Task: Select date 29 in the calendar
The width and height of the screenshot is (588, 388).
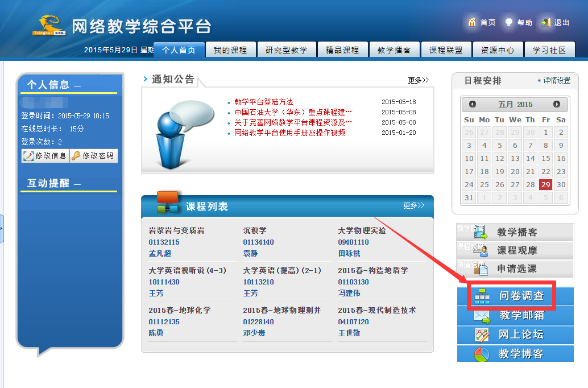Action: 545,184
